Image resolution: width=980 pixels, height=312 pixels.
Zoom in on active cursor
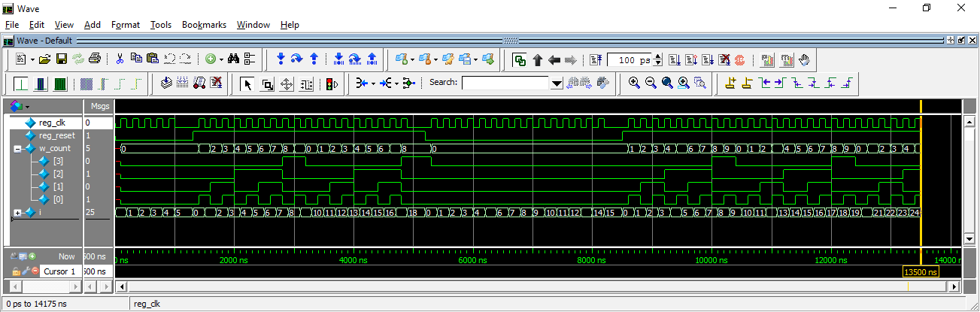click(x=684, y=83)
